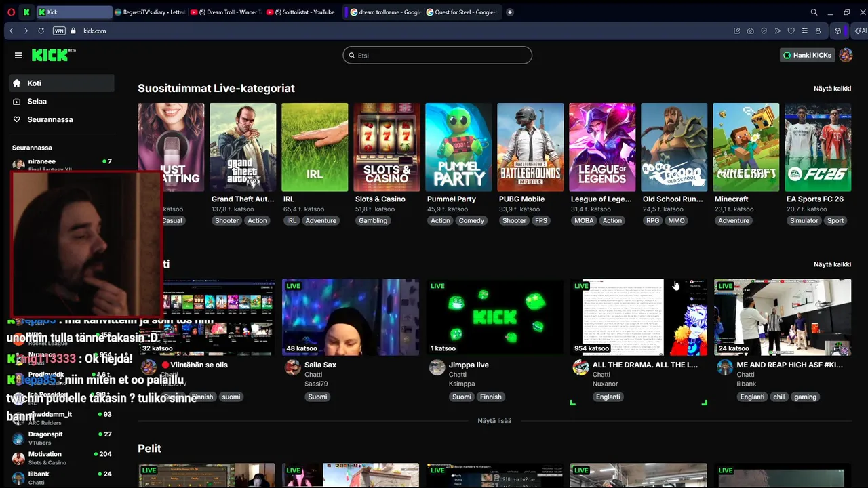Click kick.com address bar URL

coord(94,30)
